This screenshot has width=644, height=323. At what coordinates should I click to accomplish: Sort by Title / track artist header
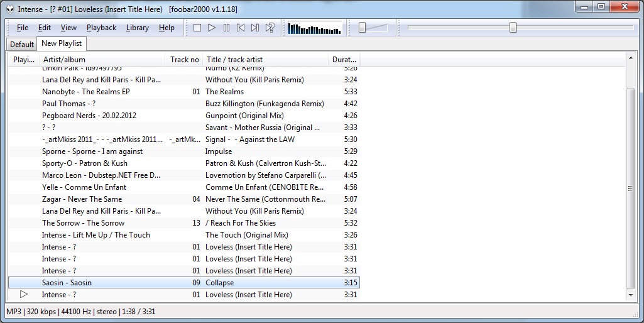[x=266, y=60]
